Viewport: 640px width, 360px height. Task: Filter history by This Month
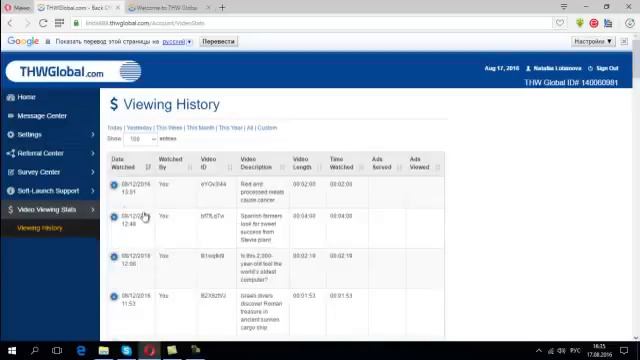click(200, 128)
